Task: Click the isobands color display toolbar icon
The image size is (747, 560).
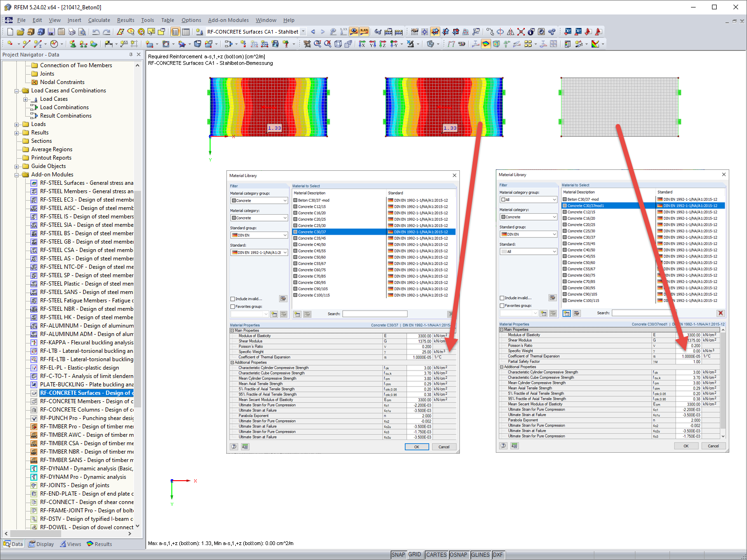Action: click(486, 44)
